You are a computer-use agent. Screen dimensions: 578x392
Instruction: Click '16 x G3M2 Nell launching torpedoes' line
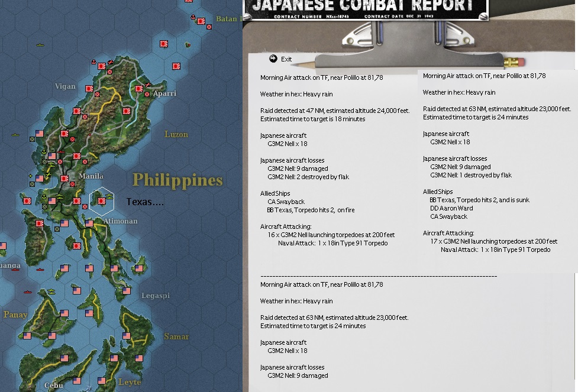pos(331,235)
